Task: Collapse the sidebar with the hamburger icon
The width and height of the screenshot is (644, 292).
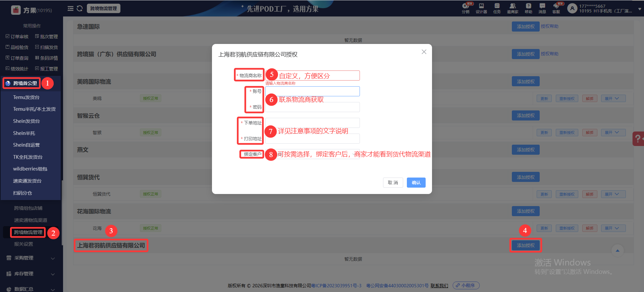Action: click(x=70, y=8)
